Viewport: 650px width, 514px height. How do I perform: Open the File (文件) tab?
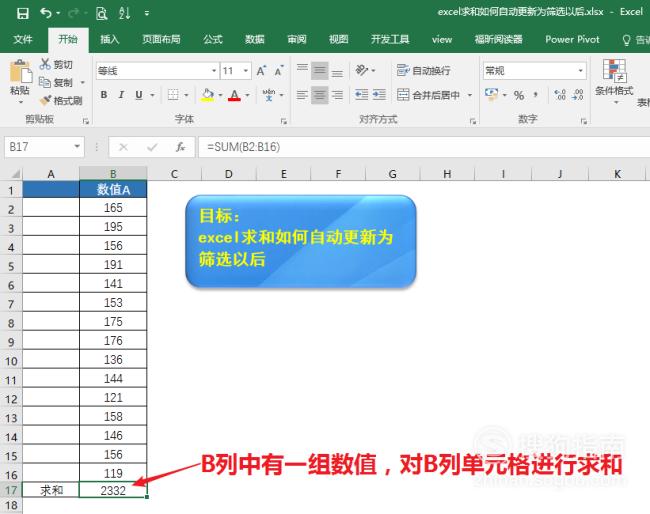click(x=22, y=40)
